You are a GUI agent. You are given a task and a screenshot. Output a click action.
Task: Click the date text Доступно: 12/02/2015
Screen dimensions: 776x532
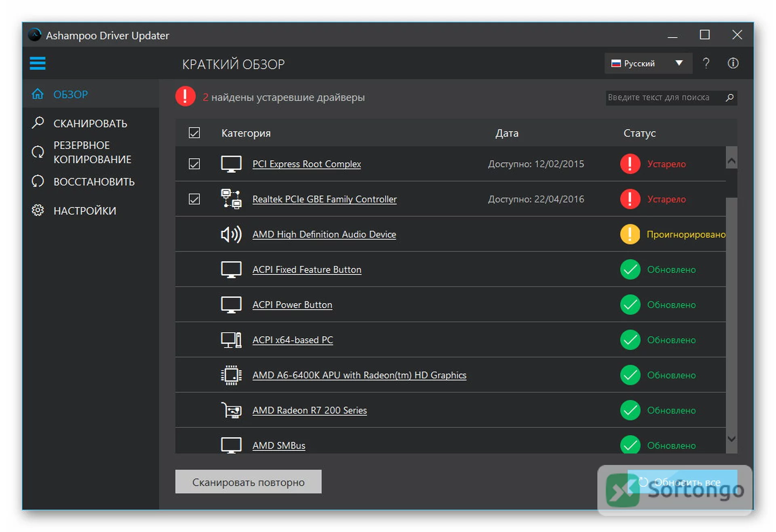[x=536, y=164]
